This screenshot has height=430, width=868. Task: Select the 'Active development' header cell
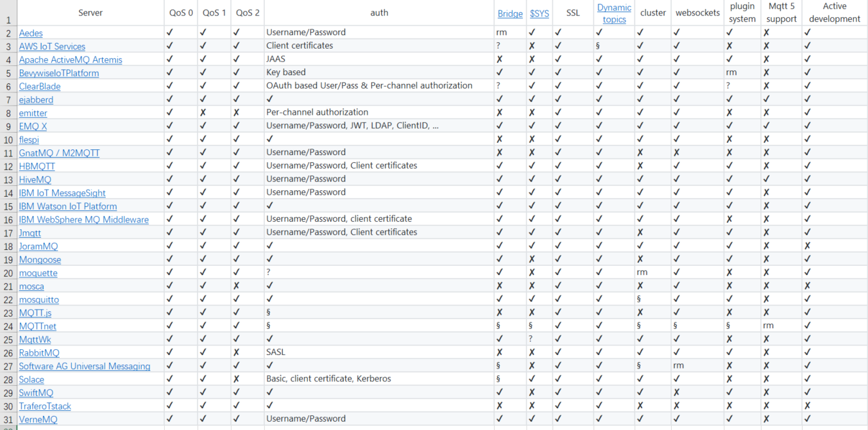(x=834, y=13)
